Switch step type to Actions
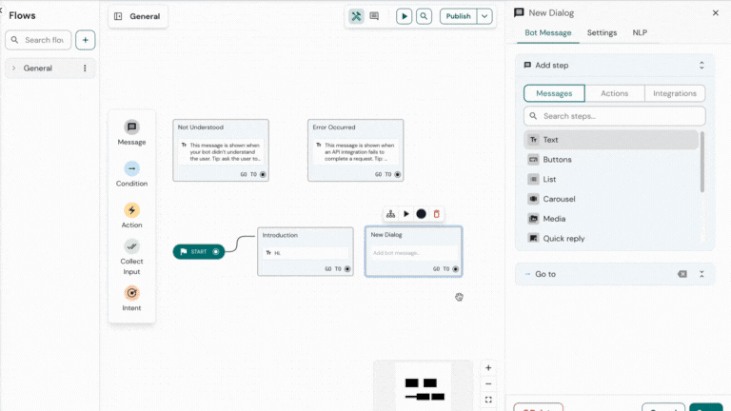731x411 pixels. click(614, 93)
